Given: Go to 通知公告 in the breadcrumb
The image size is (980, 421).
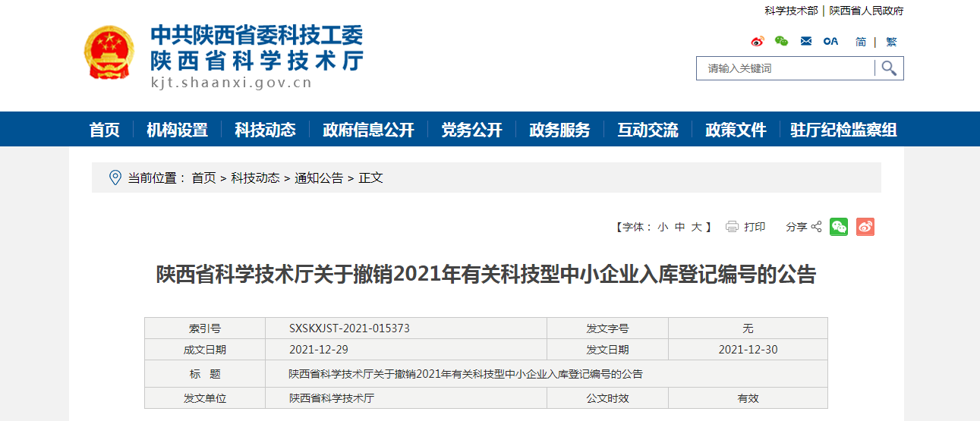Looking at the screenshot, I should pyautogui.click(x=319, y=178).
